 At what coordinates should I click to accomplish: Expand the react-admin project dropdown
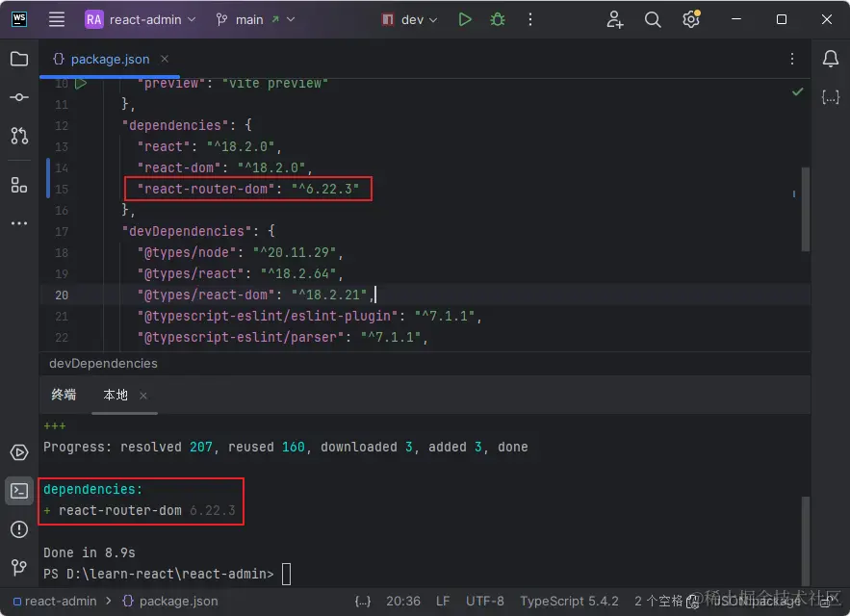[x=141, y=19]
